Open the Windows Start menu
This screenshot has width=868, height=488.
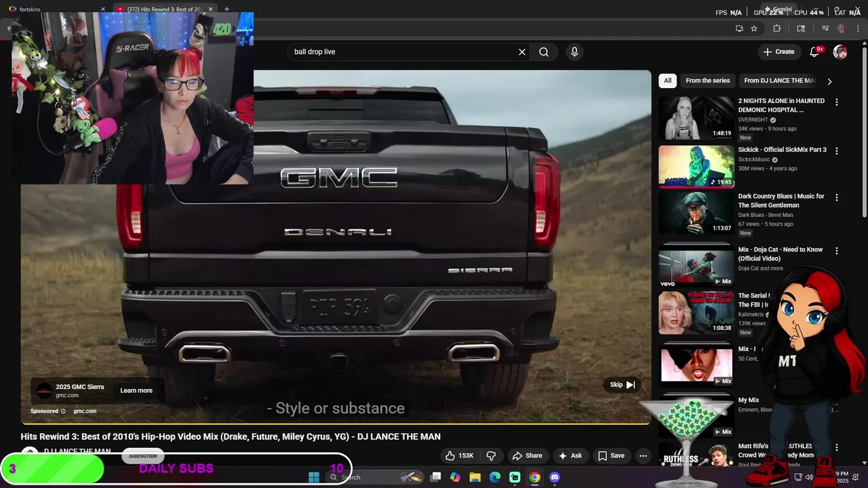coord(314,477)
